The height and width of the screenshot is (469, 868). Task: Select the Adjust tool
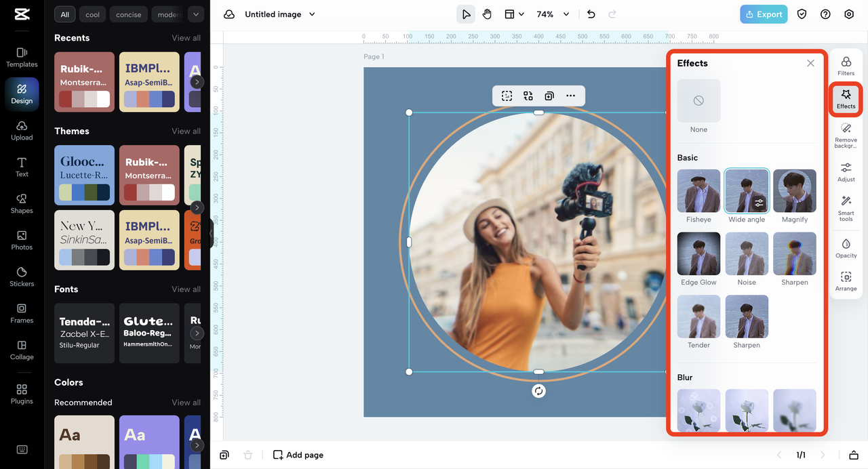[846, 171]
